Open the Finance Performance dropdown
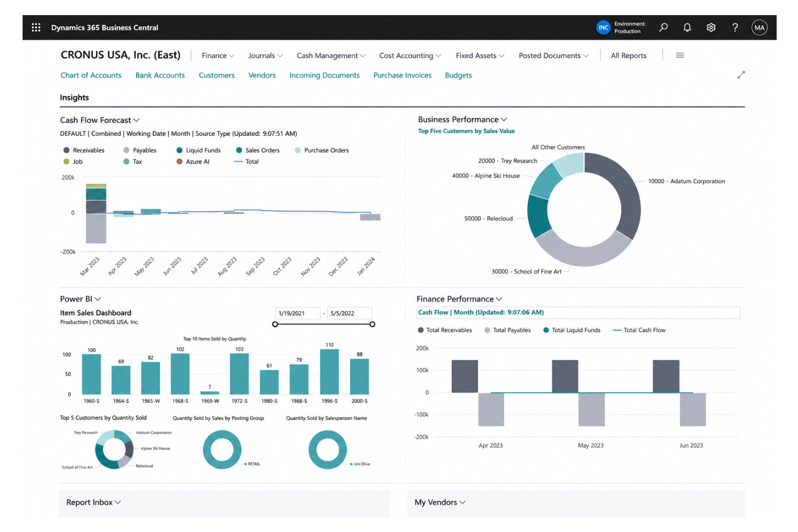The height and width of the screenshot is (532, 798). (x=459, y=299)
